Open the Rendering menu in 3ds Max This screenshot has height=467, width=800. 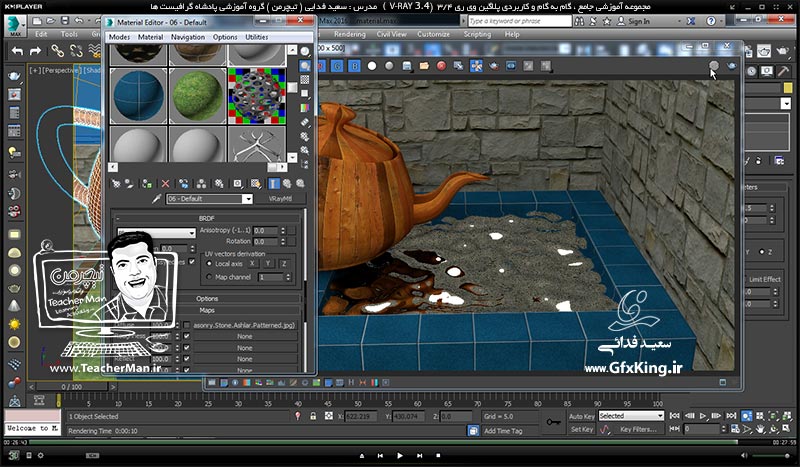(349, 34)
